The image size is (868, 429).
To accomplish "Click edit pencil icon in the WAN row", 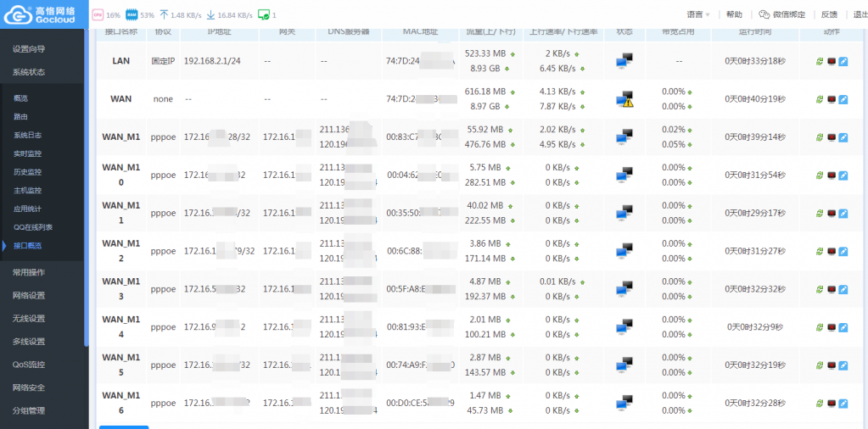I will (x=843, y=99).
